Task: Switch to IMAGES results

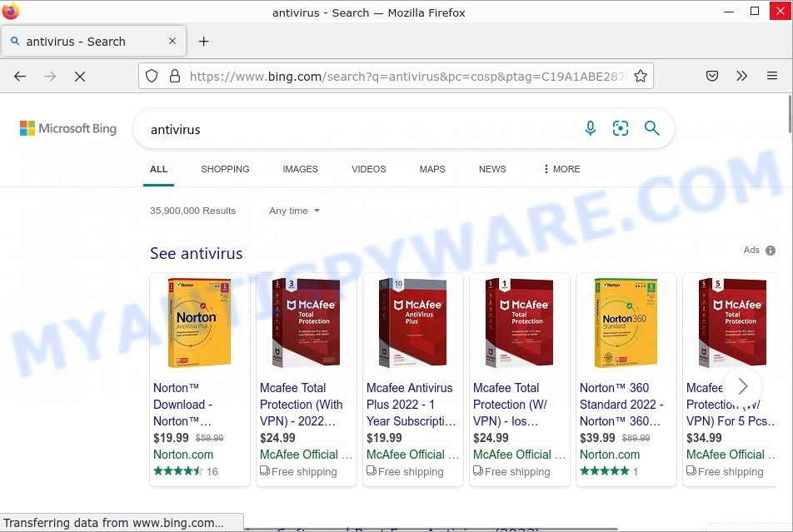Action: tap(301, 169)
